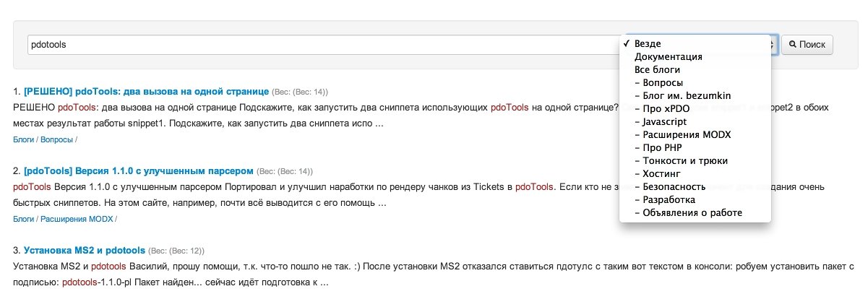
Task: Open result pdoTools: два вызова на одной странице
Action: tap(146, 92)
